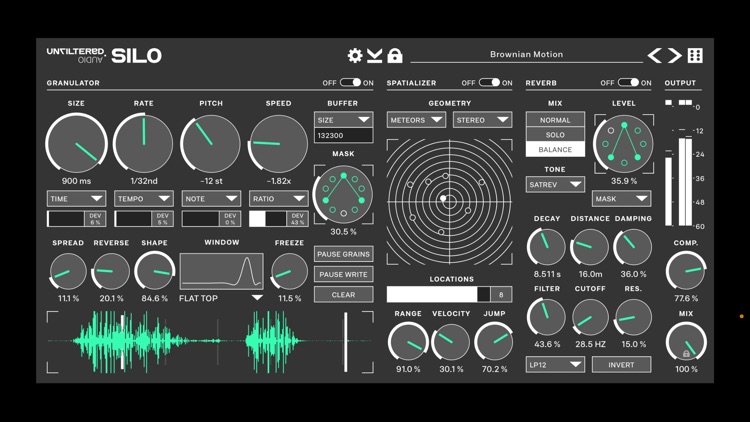Image resolution: width=750 pixels, height=422 pixels.
Task: Click the RES. knob
Action: [x=633, y=317]
